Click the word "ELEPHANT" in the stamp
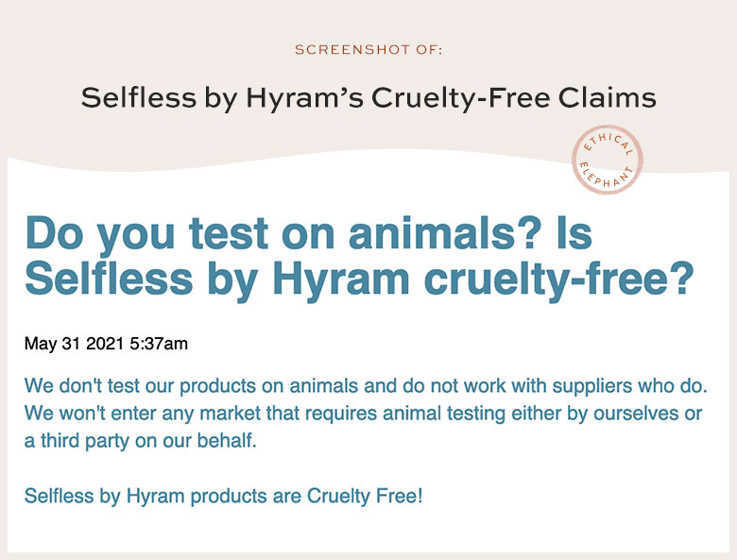Viewport: 737px width, 560px height. [607, 176]
